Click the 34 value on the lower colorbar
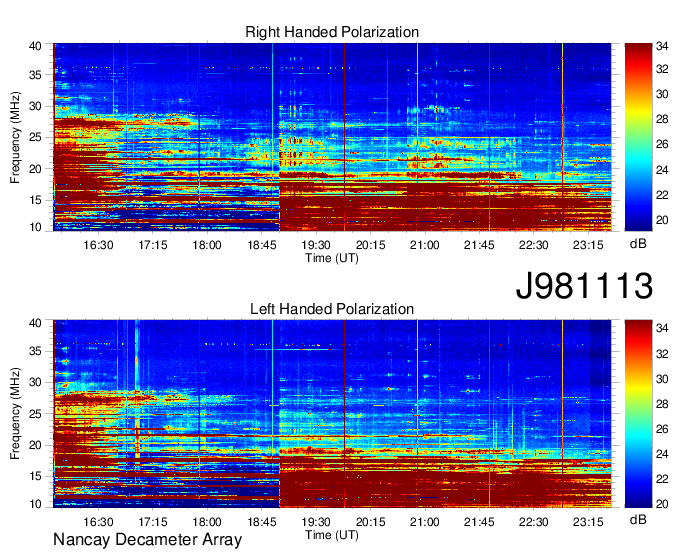Image resolution: width=680 pixels, height=552 pixels. click(x=662, y=328)
